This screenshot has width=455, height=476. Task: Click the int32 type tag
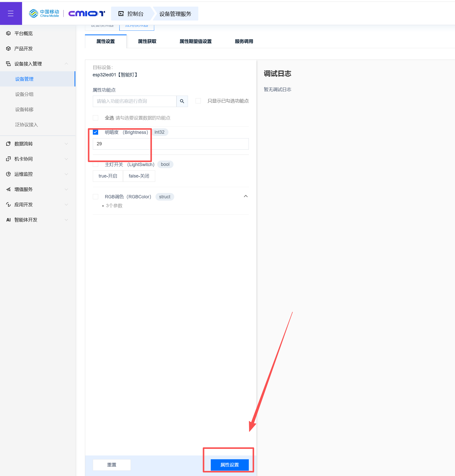tap(160, 132)
